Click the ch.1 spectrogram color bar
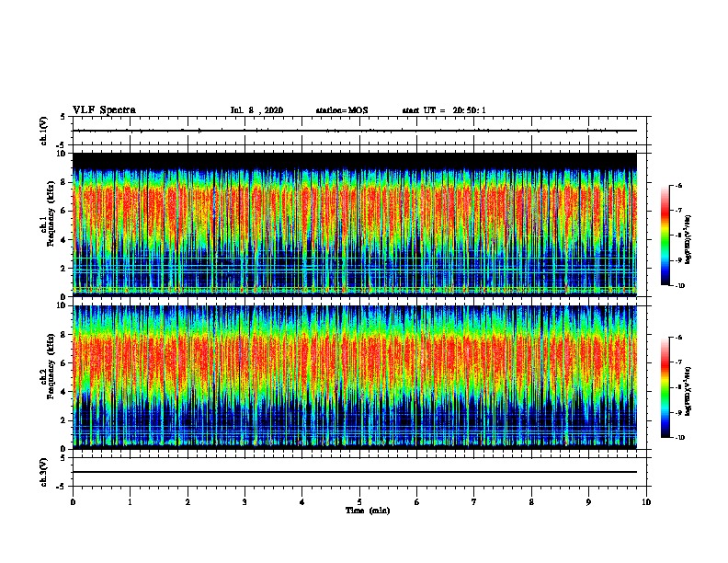 coord(665,236)
